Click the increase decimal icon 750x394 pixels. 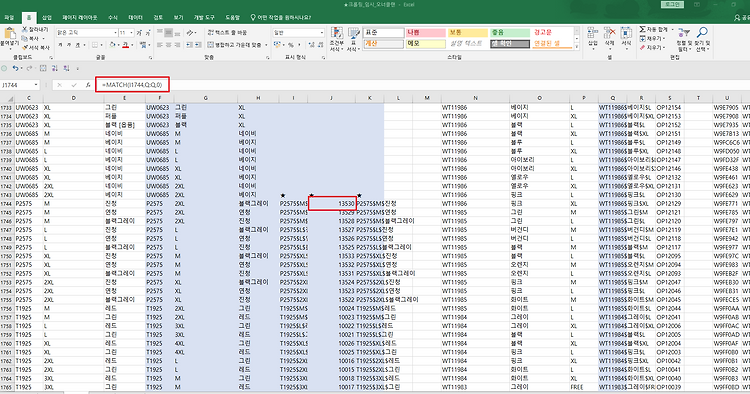pyautogui.click(x=312, y=45)
